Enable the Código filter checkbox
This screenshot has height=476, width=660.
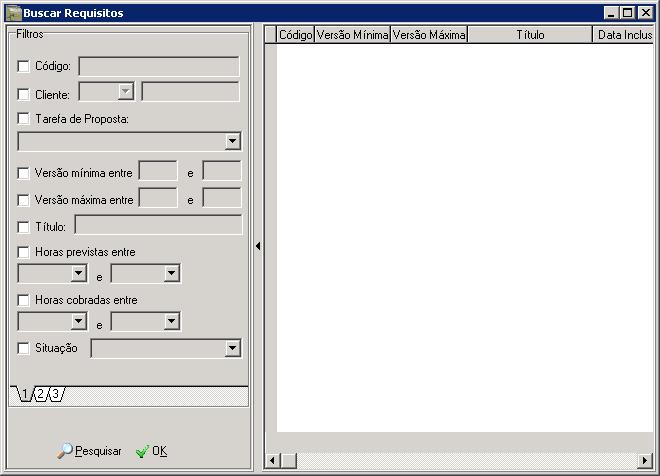[24, 66]
